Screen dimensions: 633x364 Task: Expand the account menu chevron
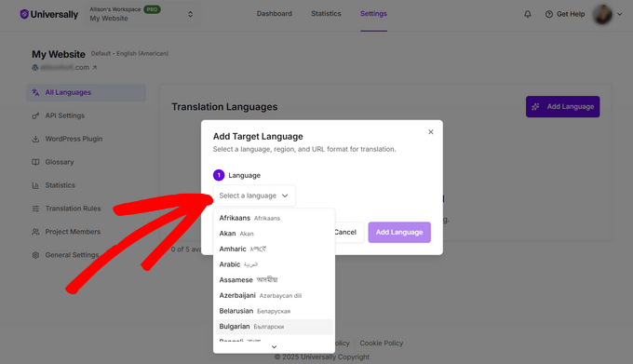620,14
